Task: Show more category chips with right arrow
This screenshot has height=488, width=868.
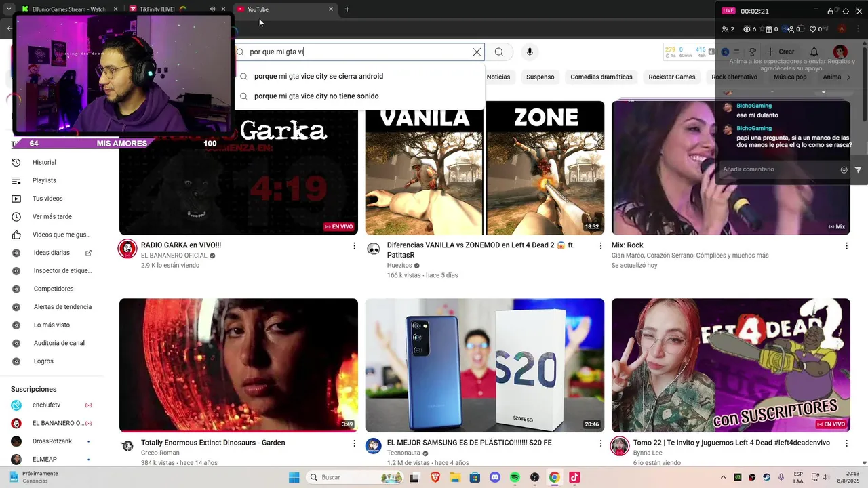Action: (x=848, y=77)
